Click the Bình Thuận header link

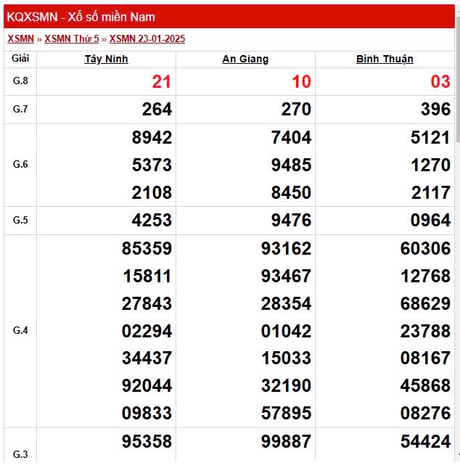coord(385,59)
